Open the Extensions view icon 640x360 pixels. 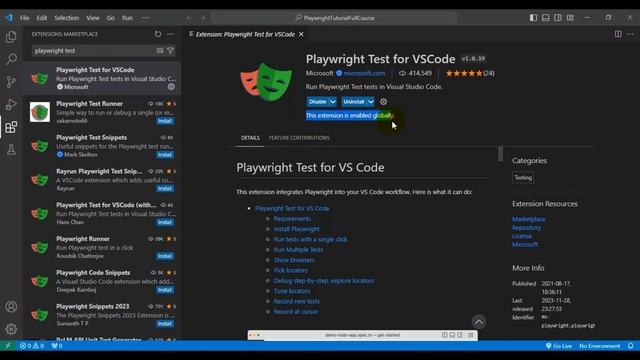[x=11, y=127]
